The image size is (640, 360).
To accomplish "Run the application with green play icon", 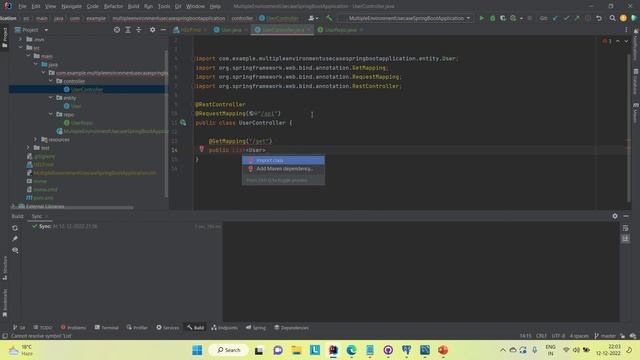I will point(482,18).
